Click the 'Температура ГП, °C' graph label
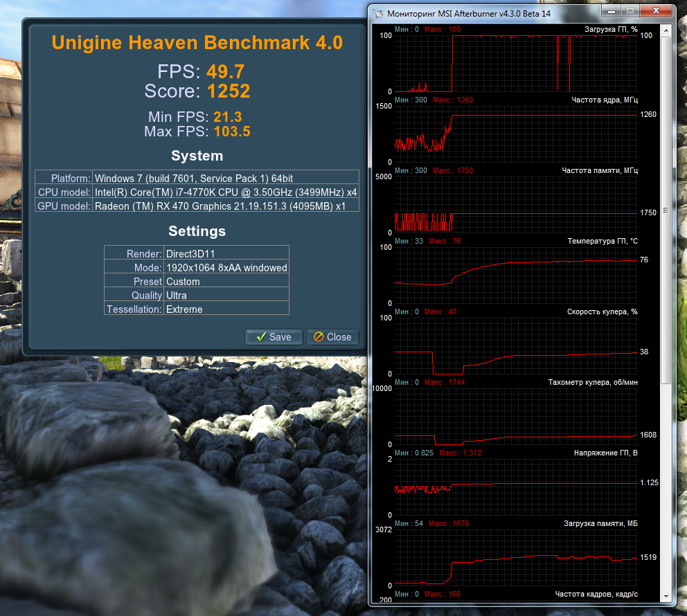 (603, 241)
